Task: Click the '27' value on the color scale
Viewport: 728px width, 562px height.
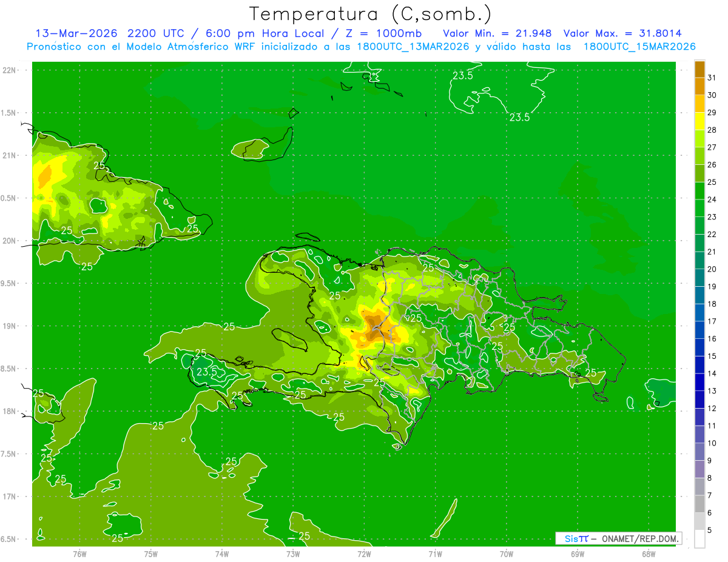Action: pyautogui.click(x=712, y=147)
